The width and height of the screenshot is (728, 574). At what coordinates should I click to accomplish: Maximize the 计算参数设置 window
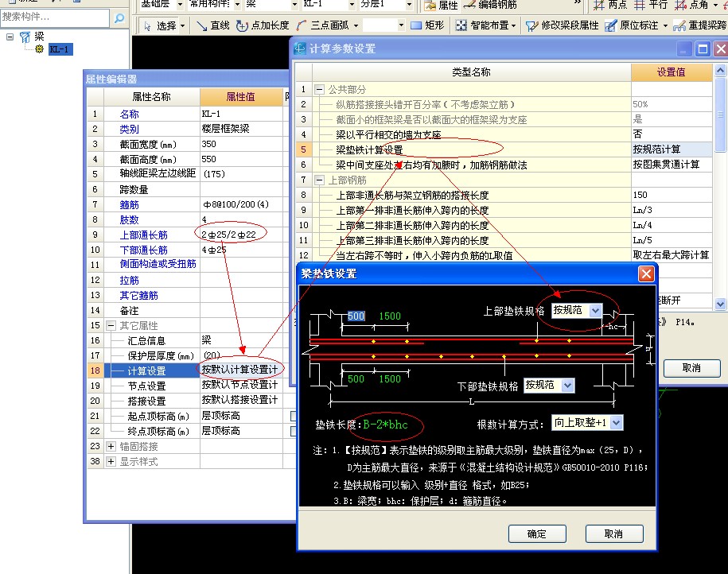(x=703, y=48)
